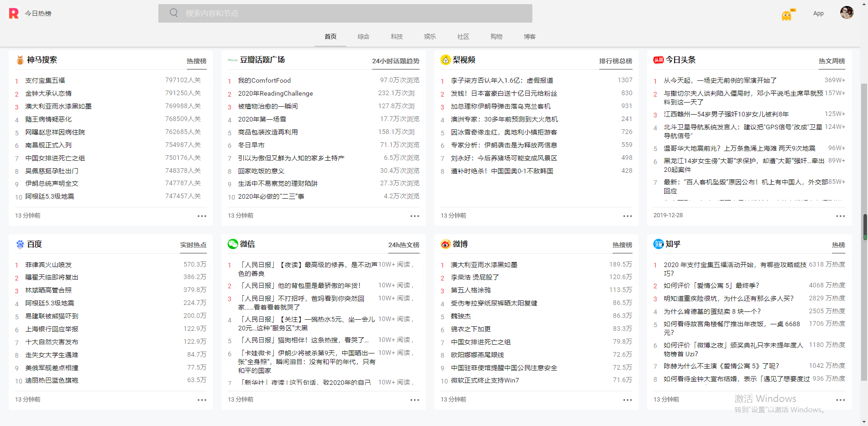
Task: Click 微博 card title
Action: pos(460,244)
